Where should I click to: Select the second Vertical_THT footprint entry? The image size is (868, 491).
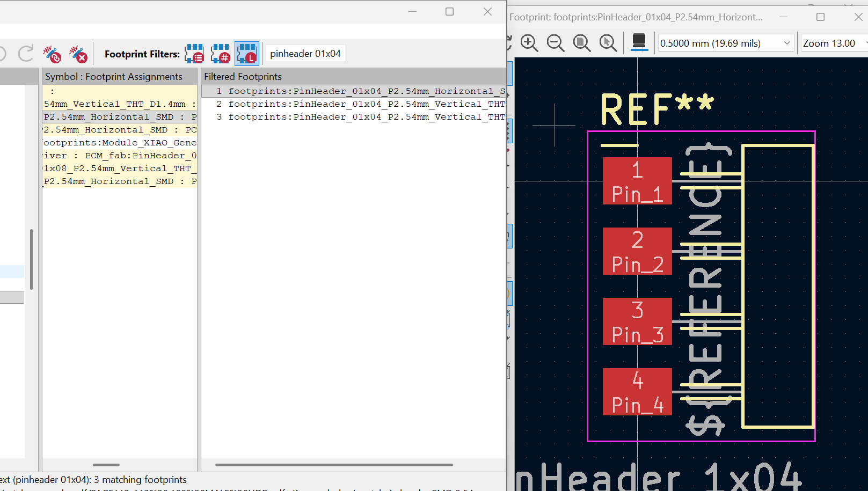point(354,116)
